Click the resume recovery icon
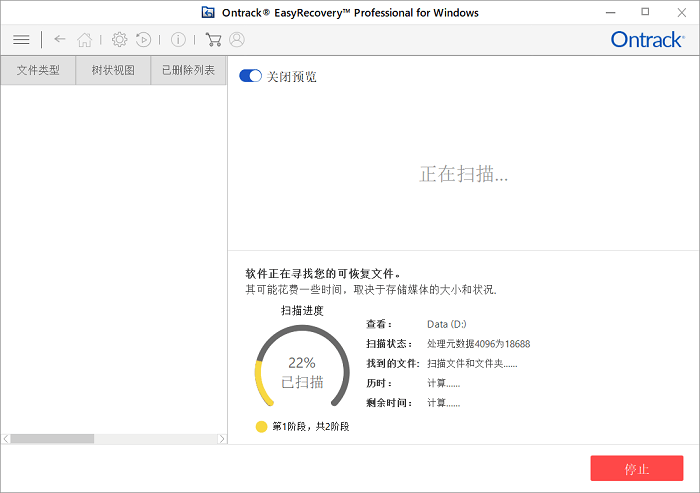 (x=143, y=40)
